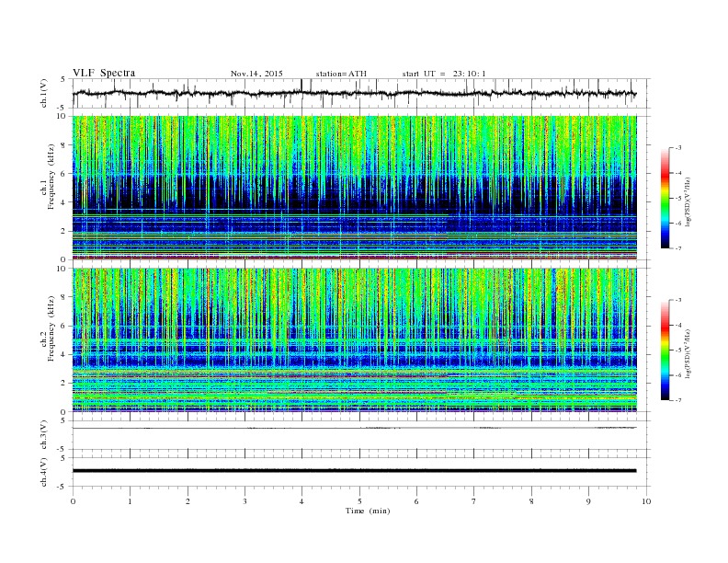Click the ch.2 spectrogram color scale bar
This screenshot has width=728, height=563.
665,350
